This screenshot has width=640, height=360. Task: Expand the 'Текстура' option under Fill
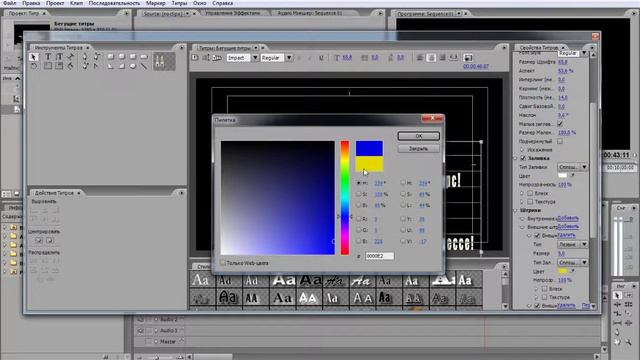(x=522, y=202)
